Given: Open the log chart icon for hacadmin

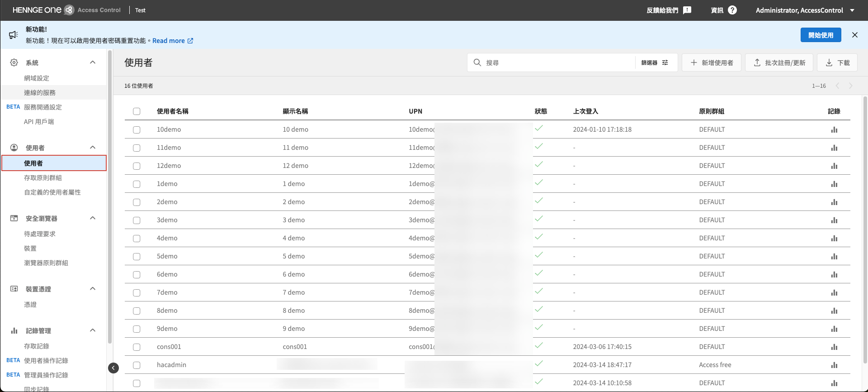Looking at the screenshot, I should click(834, 365).
